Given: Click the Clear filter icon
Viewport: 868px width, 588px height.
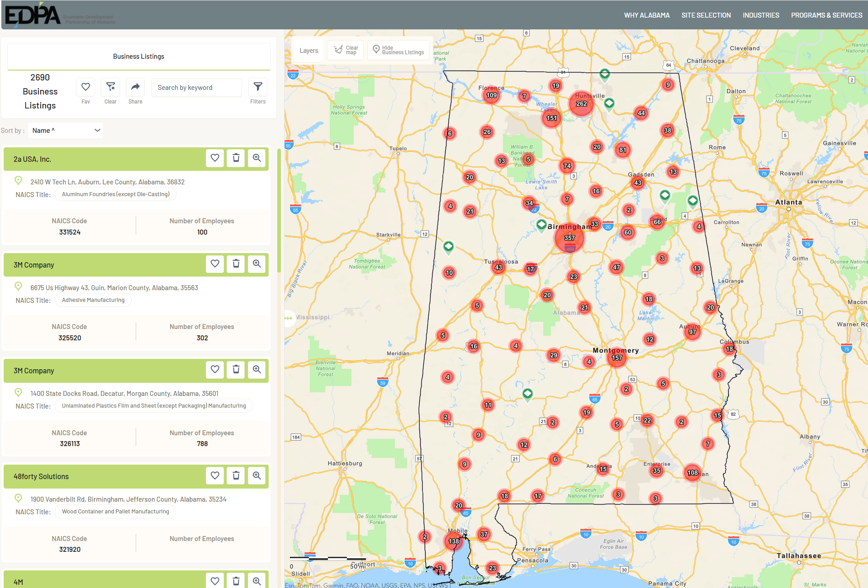Looking at the screenshot, I should pyautogui.click(x=110, y=87).
